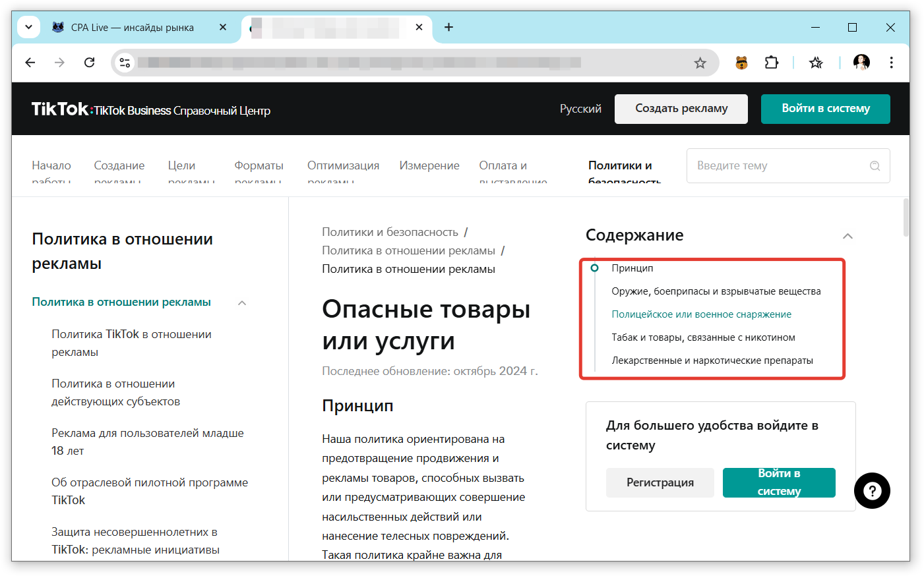Jump to Оружие, боеприпасы и взрывчатые вещества
This screenshot has width=924, height=576.
[x=716, y=291]
